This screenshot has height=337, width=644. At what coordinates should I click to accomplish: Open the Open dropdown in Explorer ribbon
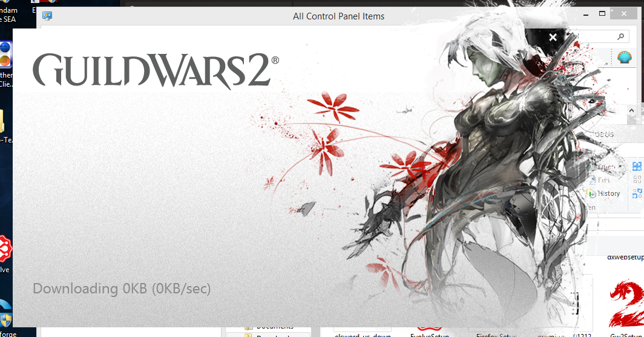coord(606,167)
